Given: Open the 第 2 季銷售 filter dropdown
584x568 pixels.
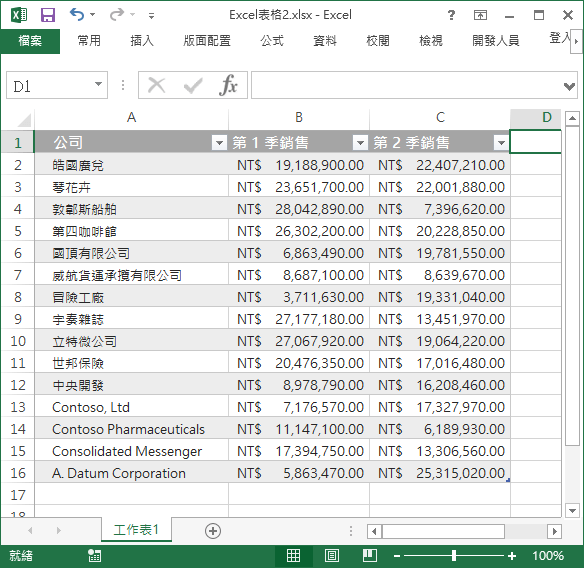Looking at the screenshot, I should (x=501, y=143).
